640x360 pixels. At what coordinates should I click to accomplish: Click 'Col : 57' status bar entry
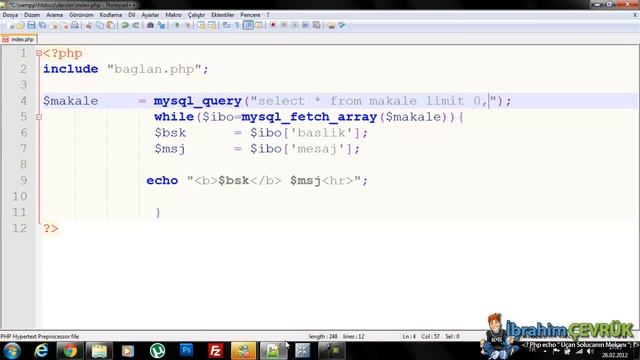[430, 336]
